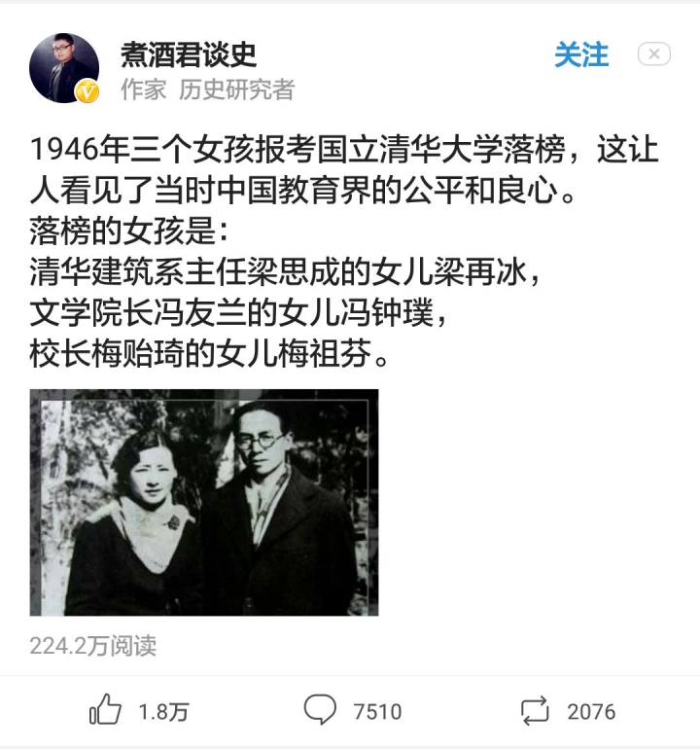Tap the gold V verified badge
Viewport: 700px width, 749px height.
coord(87,90)
